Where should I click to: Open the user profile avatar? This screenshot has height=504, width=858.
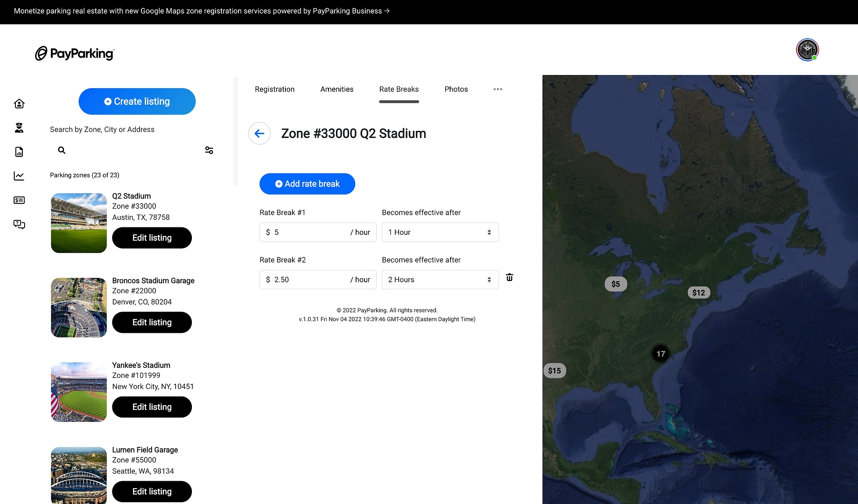coord(807,50)
